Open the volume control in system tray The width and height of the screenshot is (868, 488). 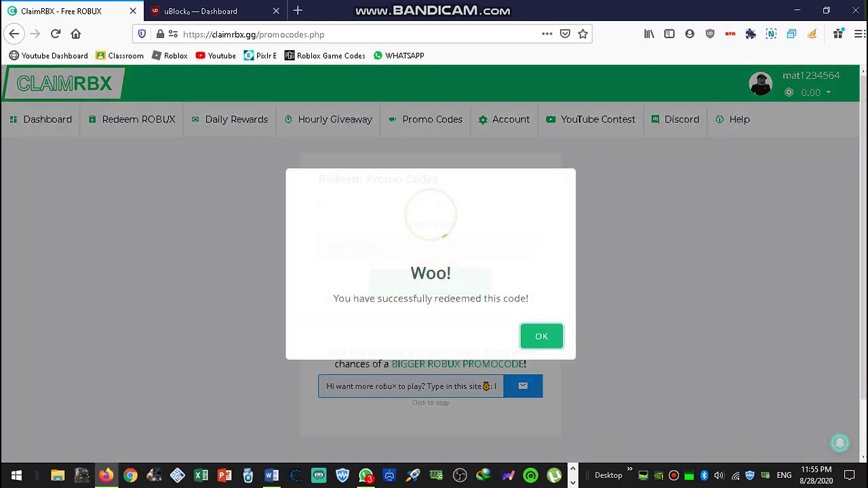pos(719,476)
